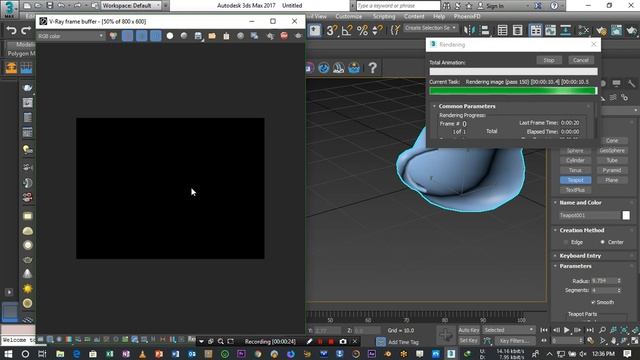Toggle the red channel button in V-Ray frame buffer
Image resolution: width=640 pixels, height=360 pixels.
point(127,36)
